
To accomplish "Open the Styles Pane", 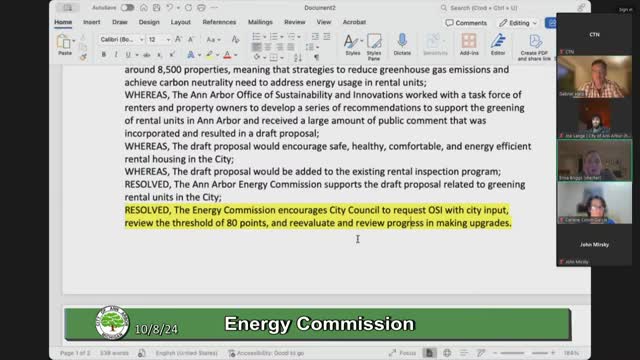I will click(374, 46).
